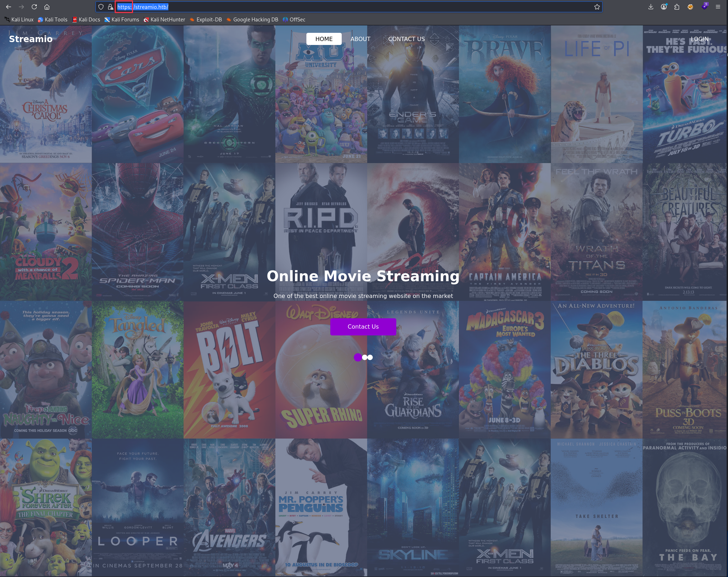Open the Exploit-DB bookmark

(x=206, y=20)
